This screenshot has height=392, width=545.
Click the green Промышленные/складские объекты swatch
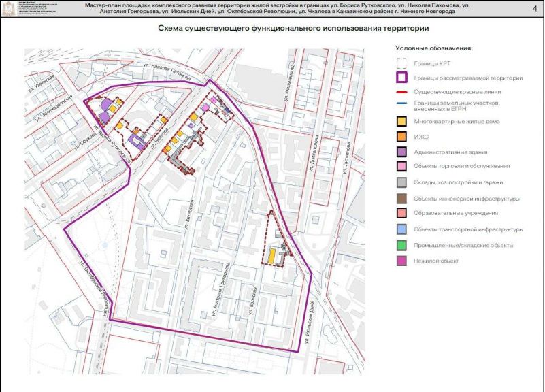(x=401, y=246)
